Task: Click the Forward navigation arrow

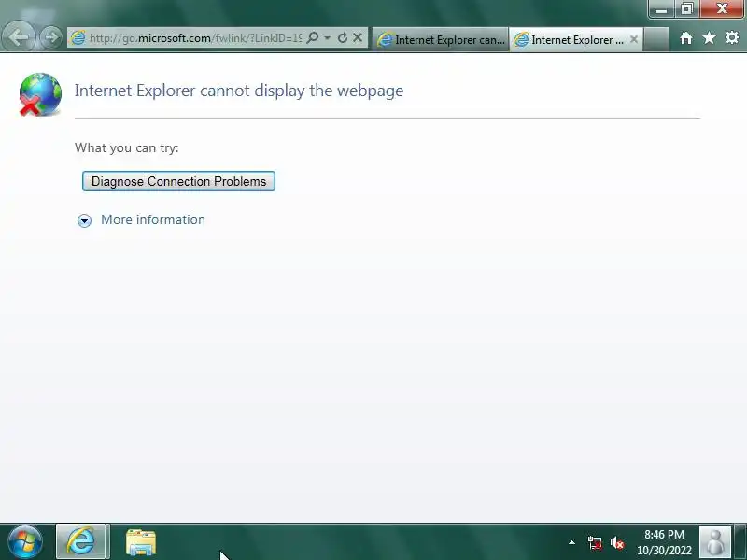Action: pos(50,37)
